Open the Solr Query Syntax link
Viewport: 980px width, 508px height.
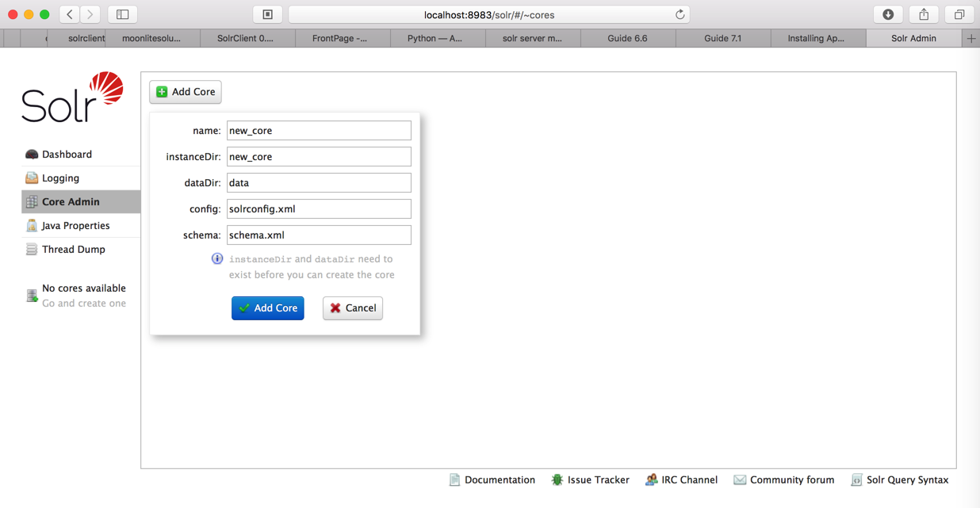[x=899, y=480]
